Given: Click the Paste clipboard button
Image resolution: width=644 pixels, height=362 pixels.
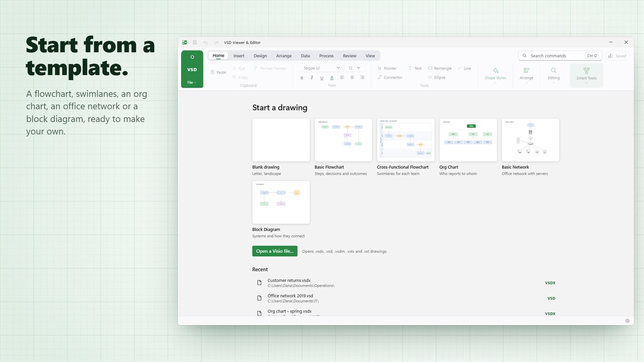Looking at the screenshot, I should click(218, 72).
